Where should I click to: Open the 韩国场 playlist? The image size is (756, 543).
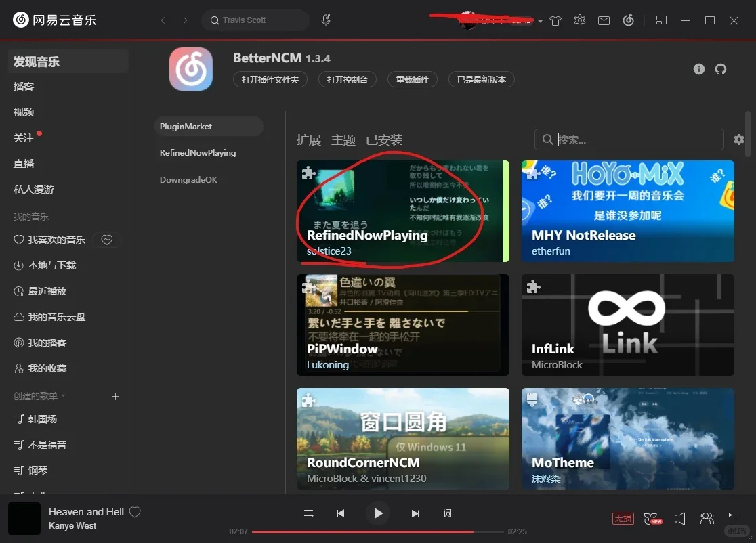[x=35, y=419]
